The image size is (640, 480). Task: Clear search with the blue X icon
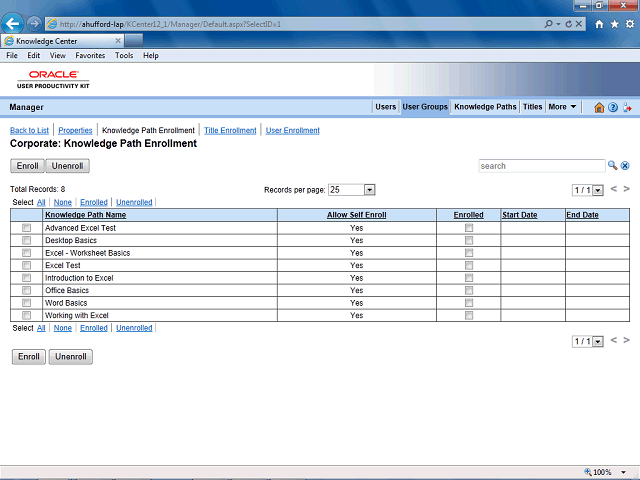(625, 165)
